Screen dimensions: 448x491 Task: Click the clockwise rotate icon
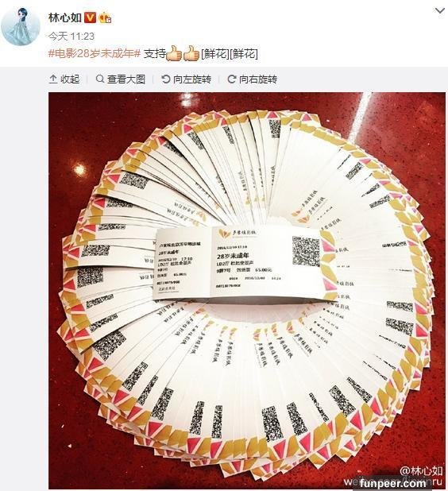(232, 79)
